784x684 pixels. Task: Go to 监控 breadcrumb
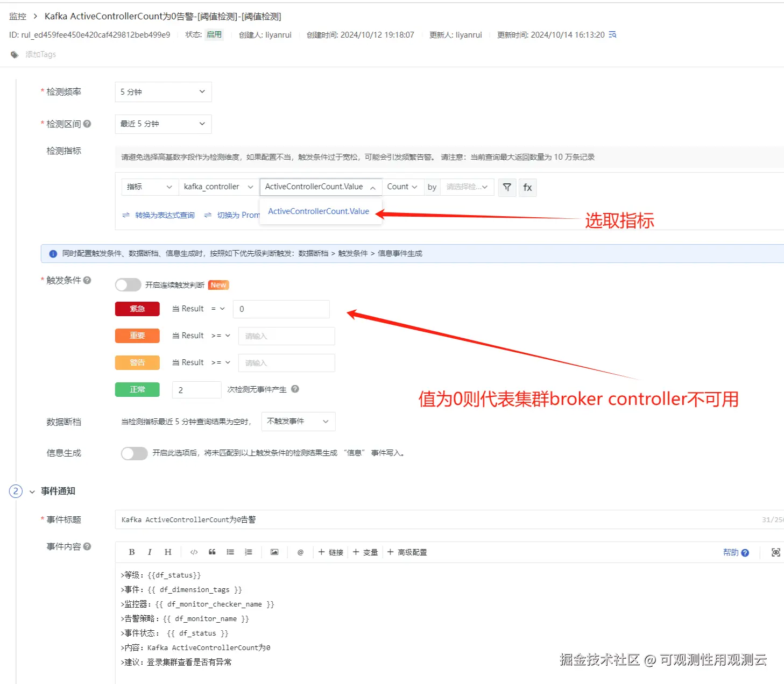coord(18,16)
